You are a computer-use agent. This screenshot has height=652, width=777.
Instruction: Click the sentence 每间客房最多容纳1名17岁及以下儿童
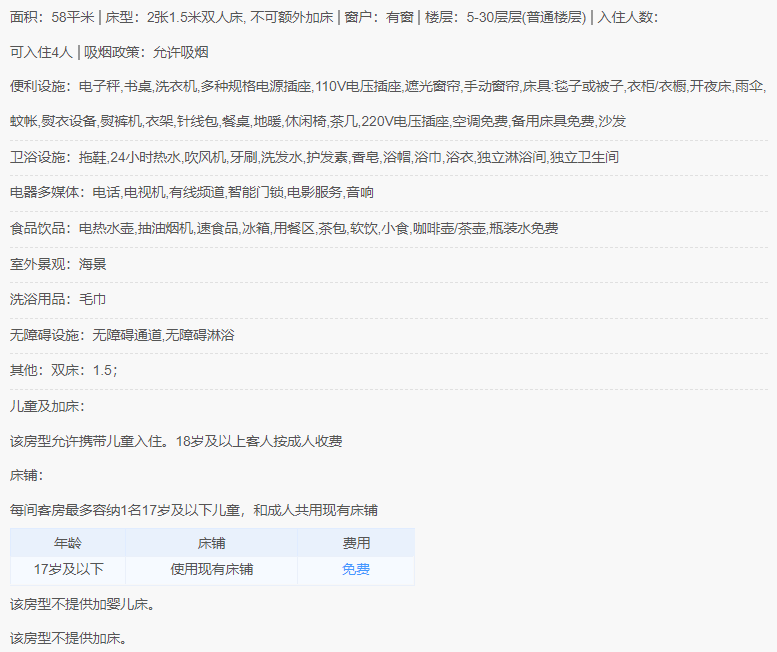[x=125, y=510]
